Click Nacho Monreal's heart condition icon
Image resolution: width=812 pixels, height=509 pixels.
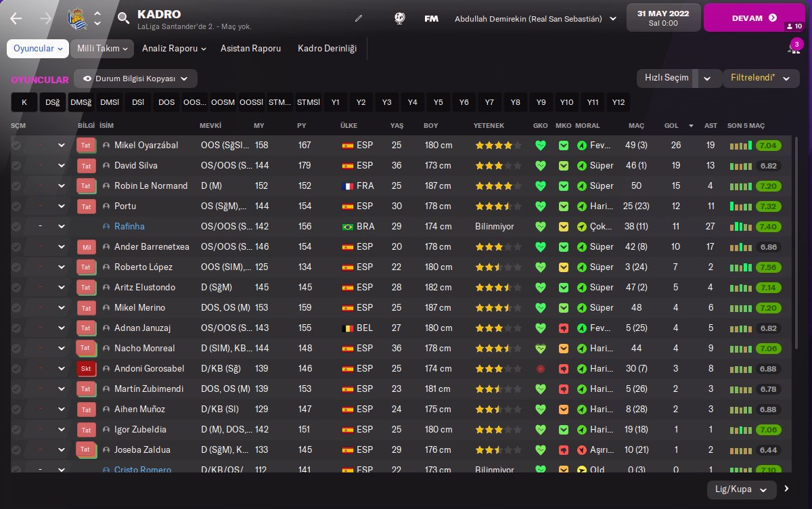pyautogui.click(x=540, y=349)
